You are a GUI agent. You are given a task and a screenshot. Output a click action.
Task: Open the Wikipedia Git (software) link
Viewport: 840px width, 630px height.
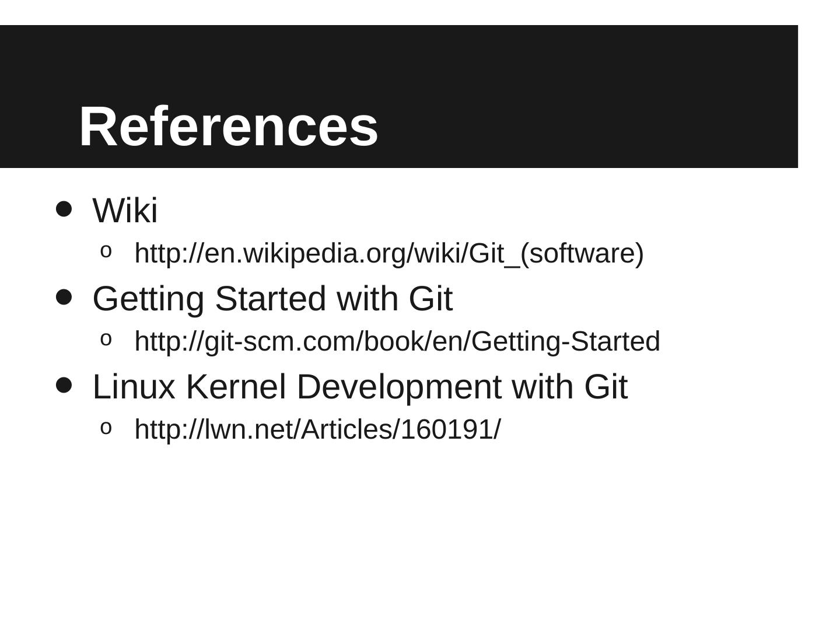[388, 254]
